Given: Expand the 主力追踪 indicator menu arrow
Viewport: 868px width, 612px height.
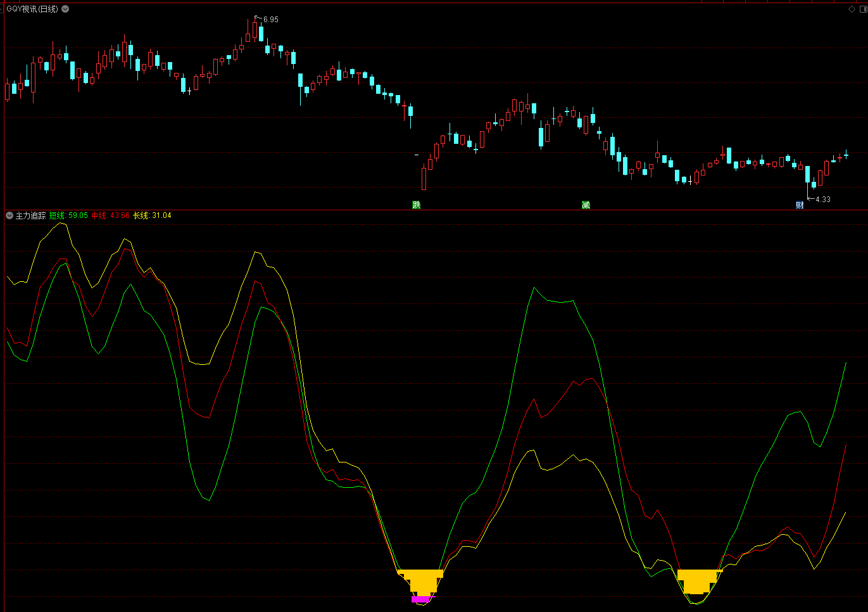Looking at the screenshot, I should coord(9,215).
